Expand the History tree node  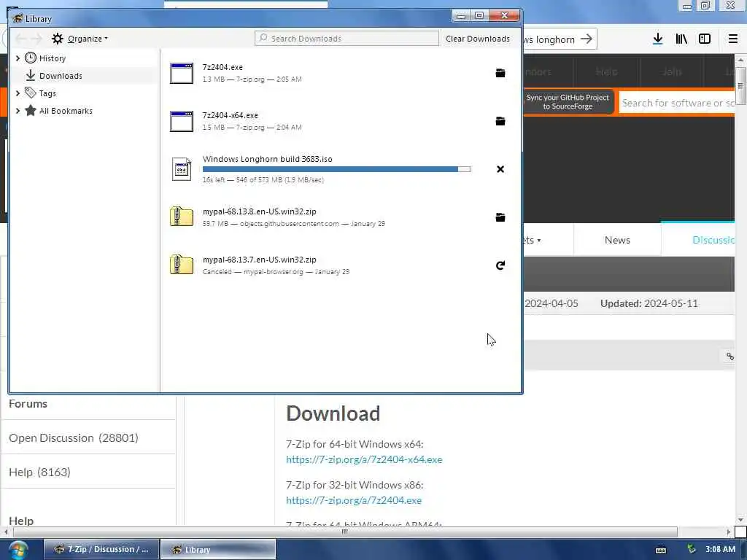point(18,58)
